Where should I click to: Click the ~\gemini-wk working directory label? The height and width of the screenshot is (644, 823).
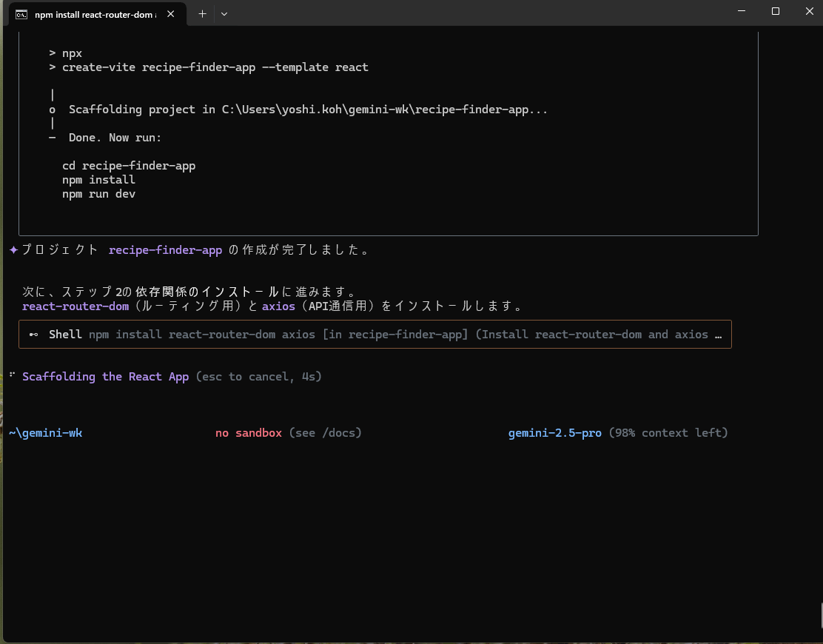(x=46, y=432)
